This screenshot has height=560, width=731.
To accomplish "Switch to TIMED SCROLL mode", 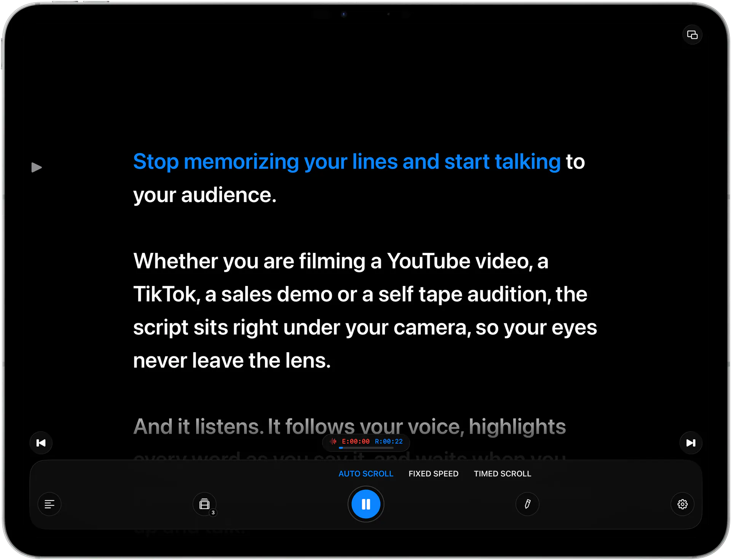I will tap(502, 474).
